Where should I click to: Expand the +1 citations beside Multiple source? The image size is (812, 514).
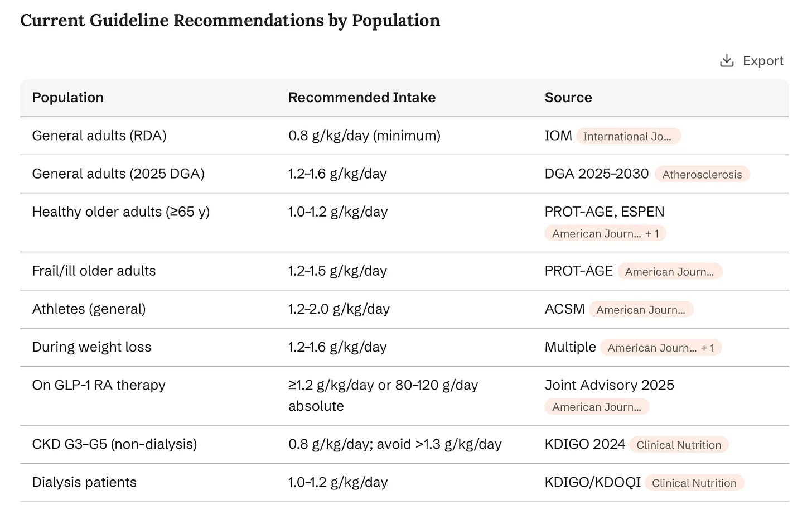tap(708, 347)
